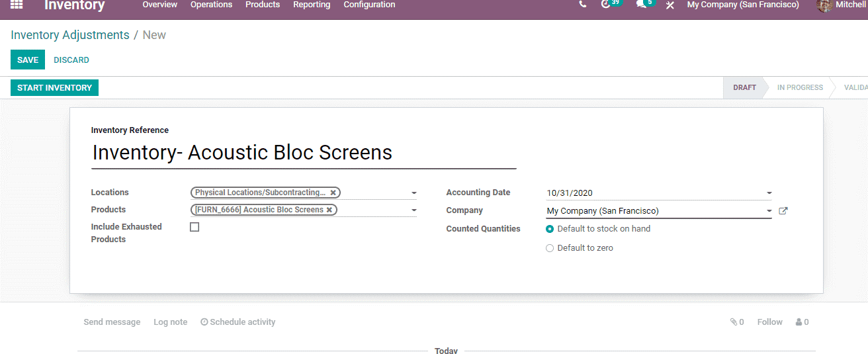Open the Reporting menu
868x354 pixels.
(x=312, y=5)
